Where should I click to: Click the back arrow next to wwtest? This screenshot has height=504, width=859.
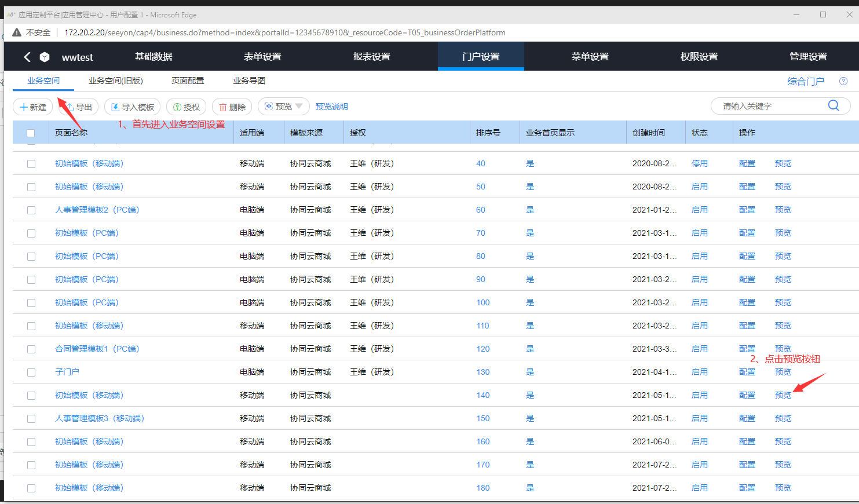coord(27,57)
